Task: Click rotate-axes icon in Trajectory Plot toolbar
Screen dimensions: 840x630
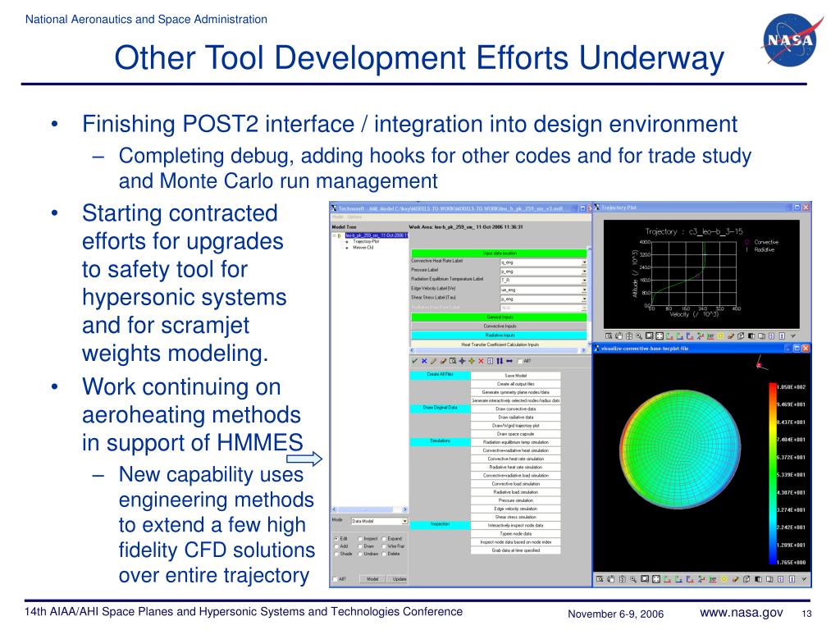Action: (x=701, y=336)
